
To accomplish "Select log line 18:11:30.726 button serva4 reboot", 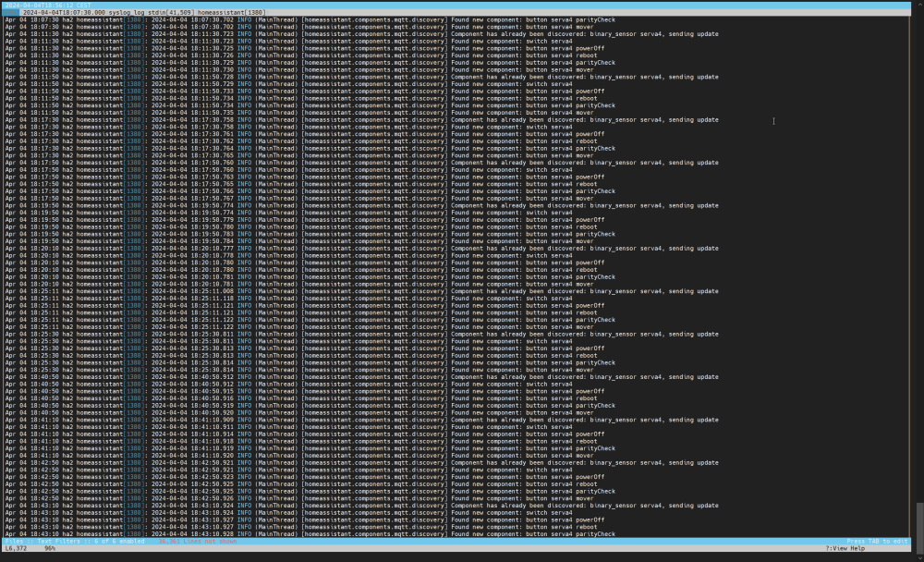I will (301, 55).
